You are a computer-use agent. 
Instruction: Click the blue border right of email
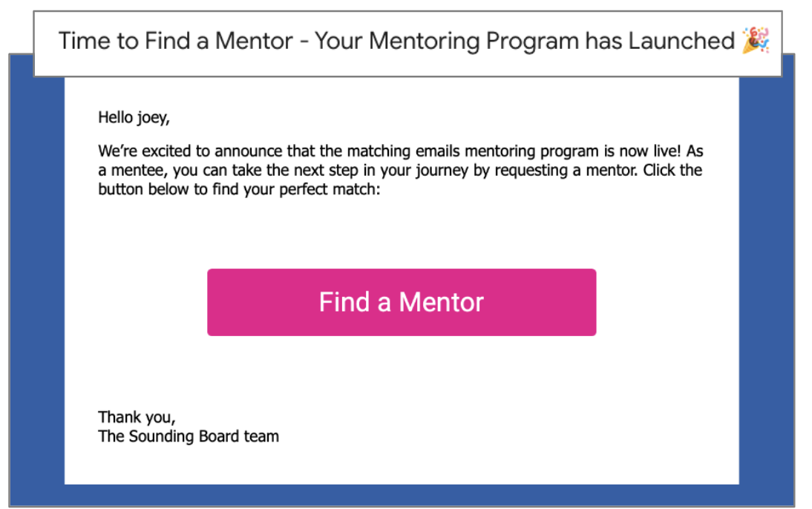click(x=765, y=282)
